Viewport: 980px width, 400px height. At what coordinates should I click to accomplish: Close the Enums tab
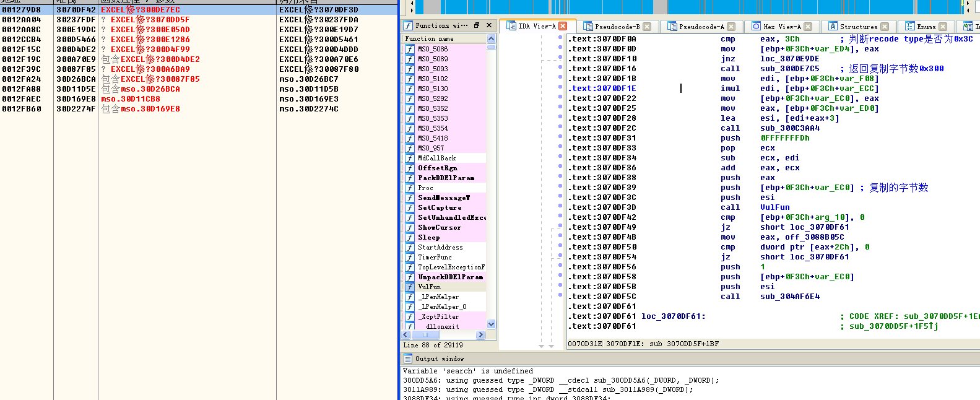point(943,27)
